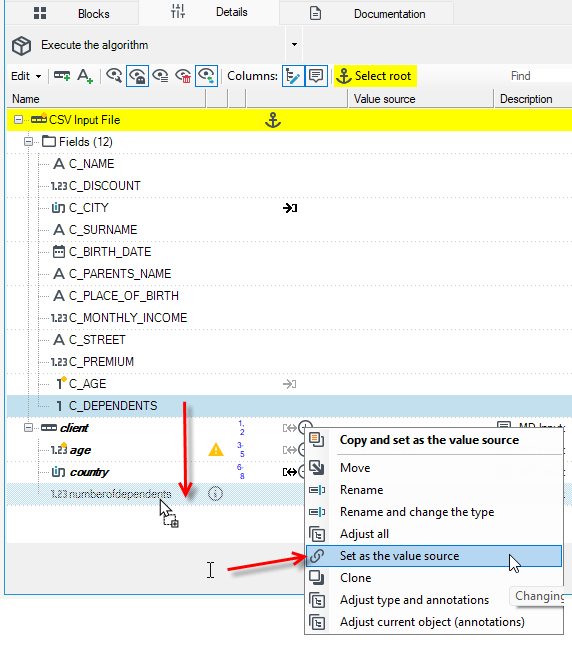Click the grey arrow icon in C_AGE row

289,384
